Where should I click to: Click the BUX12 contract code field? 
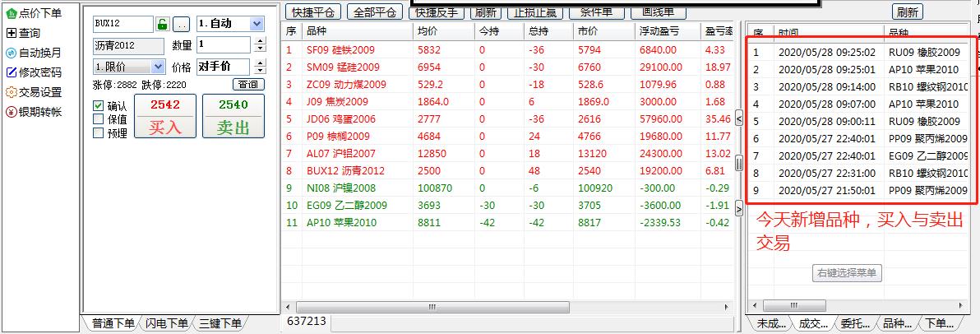point(122,24)
